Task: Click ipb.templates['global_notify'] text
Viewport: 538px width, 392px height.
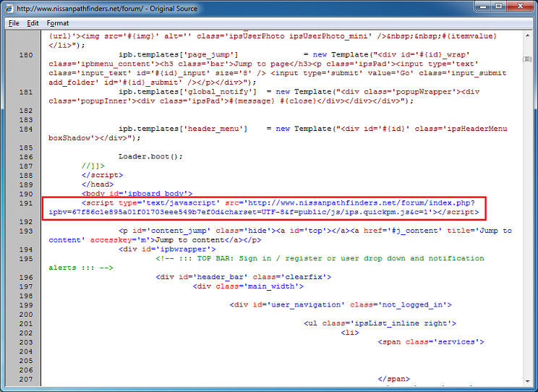Action: point(188,92)
